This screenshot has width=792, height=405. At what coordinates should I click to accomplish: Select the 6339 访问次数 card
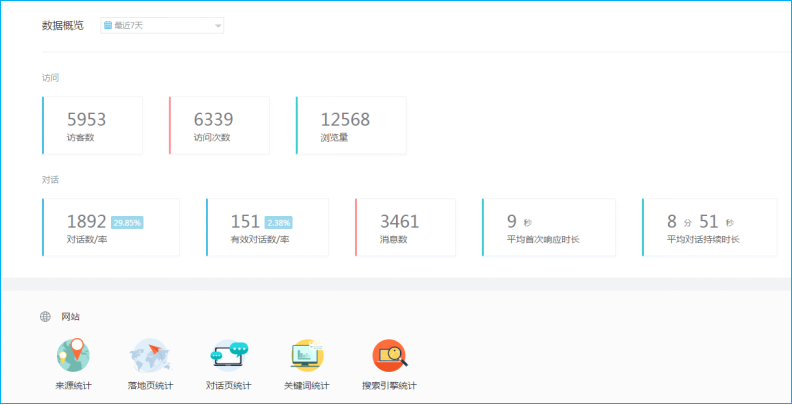219,125
